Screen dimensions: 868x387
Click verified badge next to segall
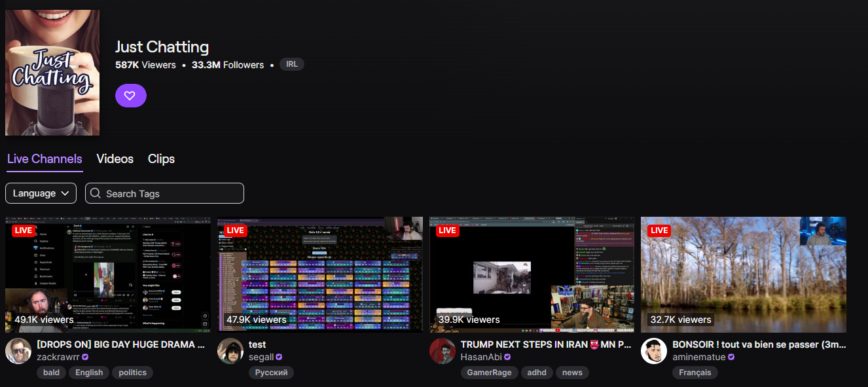pyautogui.click(x=279, y=358)
